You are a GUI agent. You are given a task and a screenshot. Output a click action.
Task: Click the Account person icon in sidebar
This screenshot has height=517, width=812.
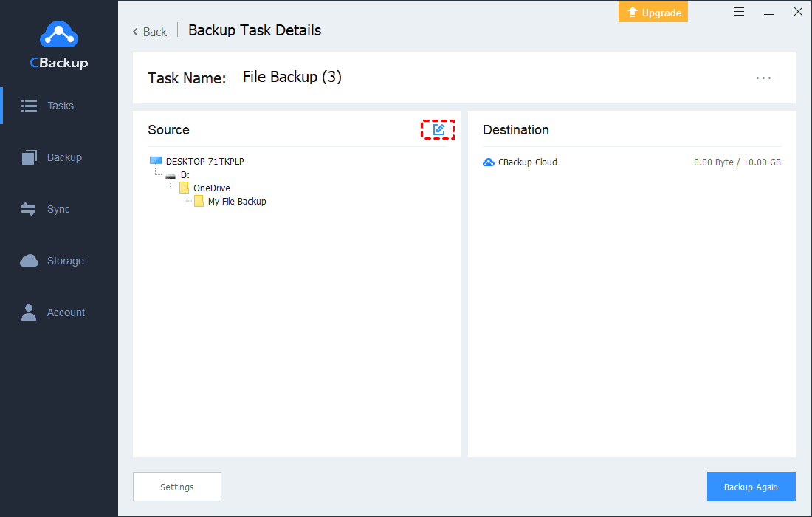pyautogui.click(x=30, y=312)
